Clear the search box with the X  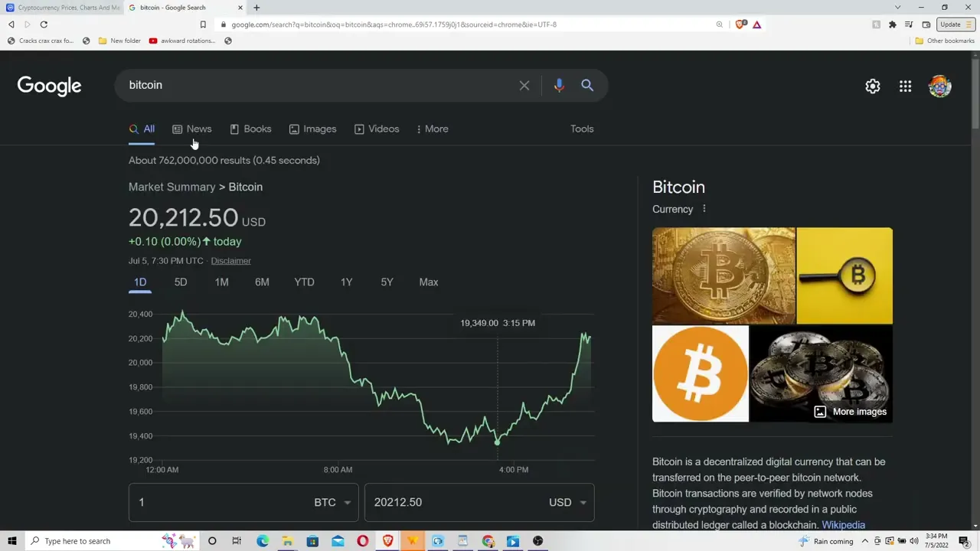click(x=524, y=86)
